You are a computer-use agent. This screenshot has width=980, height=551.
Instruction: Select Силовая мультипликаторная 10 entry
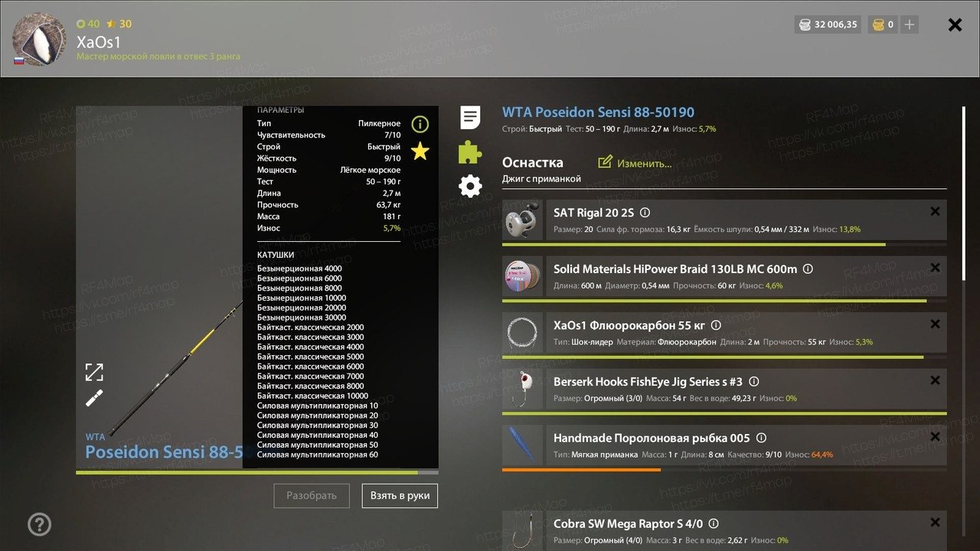coord(317,406)
